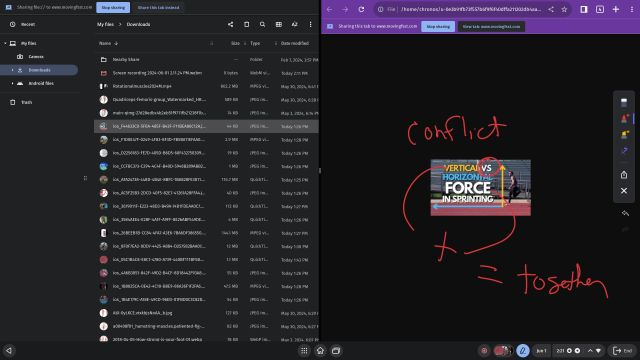This screenshot has height=360, width=640.
Task: Sort files by Date modified column
Action: [x=295, y=43]
